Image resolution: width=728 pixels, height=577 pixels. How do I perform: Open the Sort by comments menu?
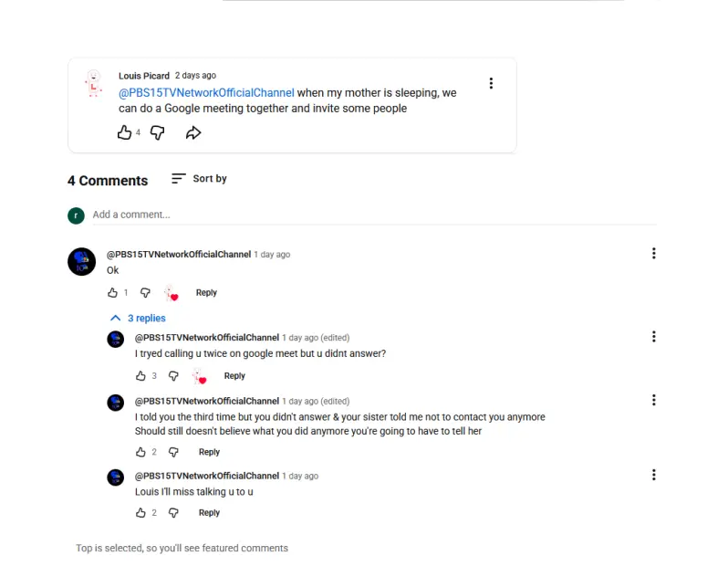199,179
